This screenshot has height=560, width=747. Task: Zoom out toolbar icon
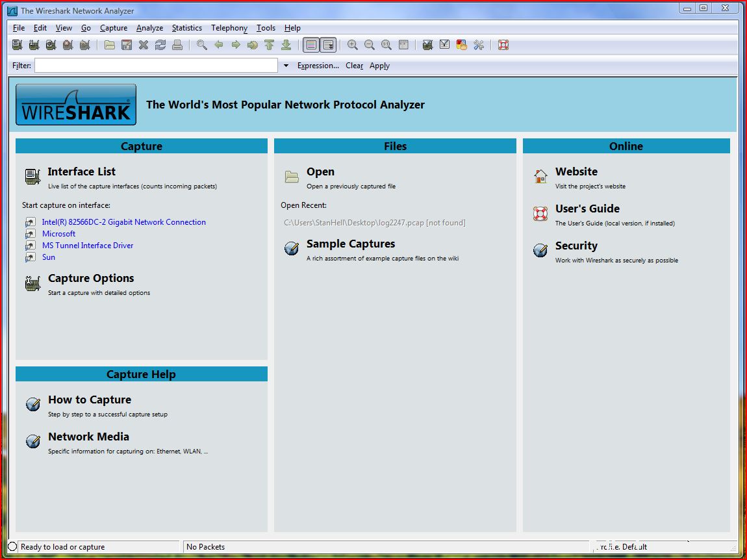coord(369,45)
